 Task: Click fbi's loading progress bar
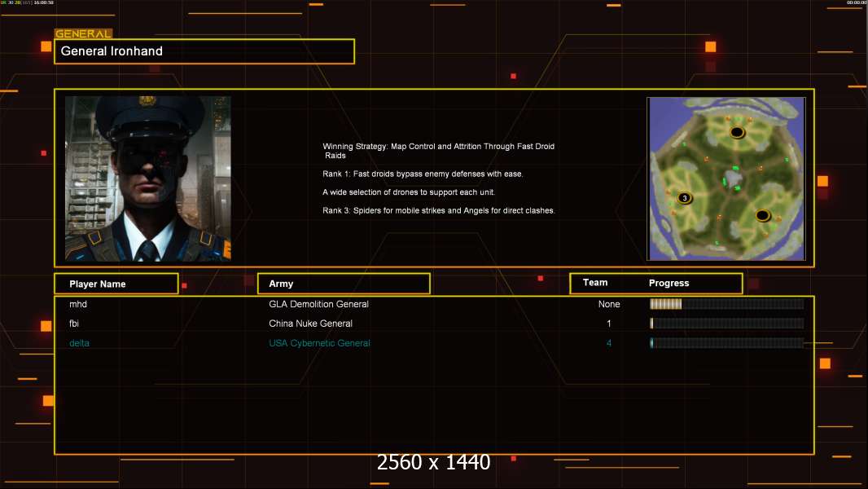tap(727, 324)
